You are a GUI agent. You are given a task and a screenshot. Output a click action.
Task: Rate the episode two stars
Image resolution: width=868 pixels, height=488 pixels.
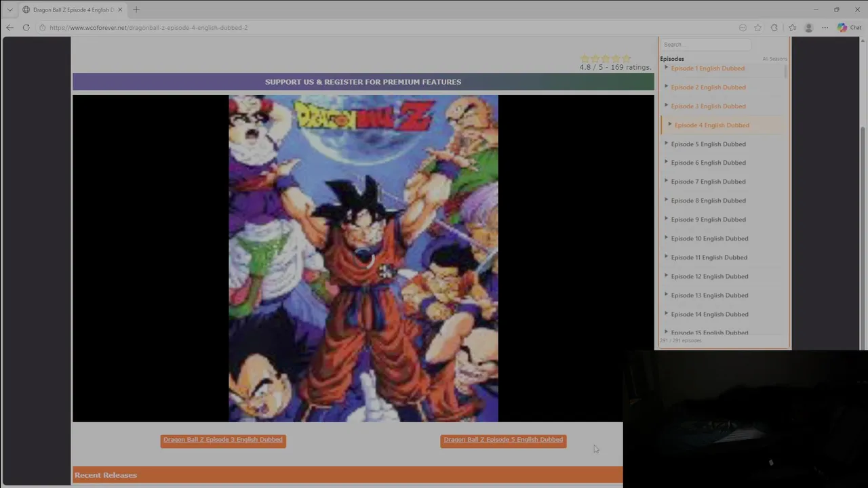(595, 59)
